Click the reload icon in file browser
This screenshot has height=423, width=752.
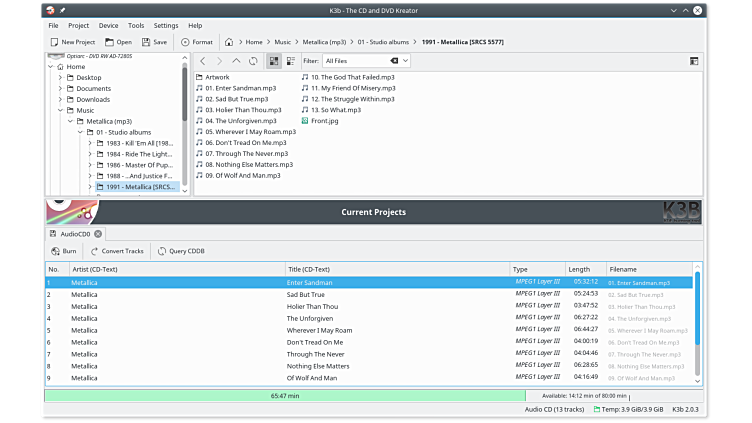click(253, 61)
